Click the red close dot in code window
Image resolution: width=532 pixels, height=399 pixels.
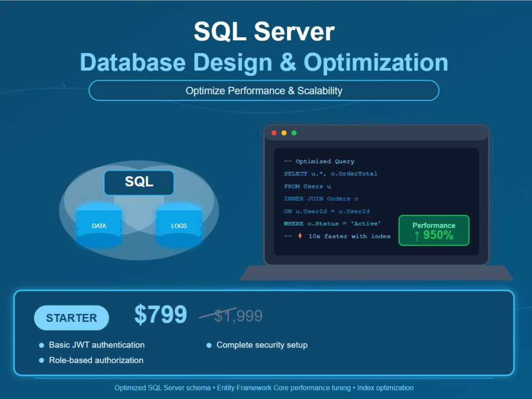[274, 133]
